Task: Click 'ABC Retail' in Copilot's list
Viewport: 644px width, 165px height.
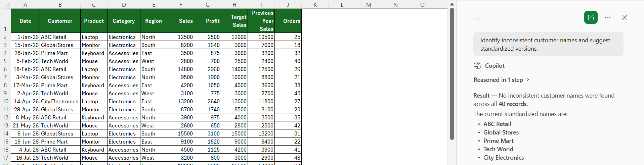Action: (497, 124)
